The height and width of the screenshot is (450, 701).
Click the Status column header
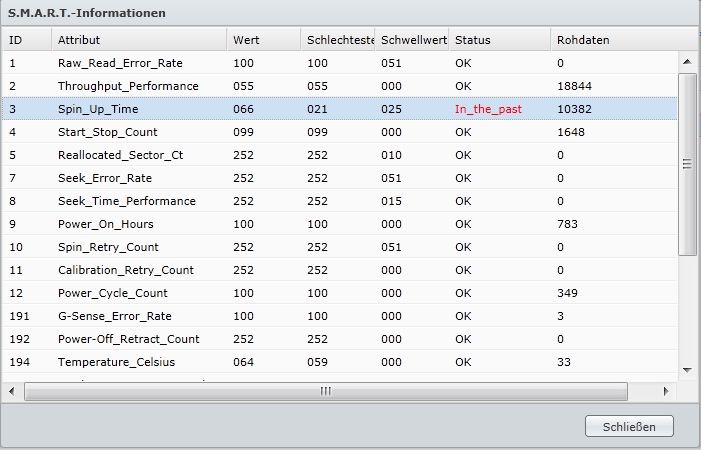click(x=499, y=40)
